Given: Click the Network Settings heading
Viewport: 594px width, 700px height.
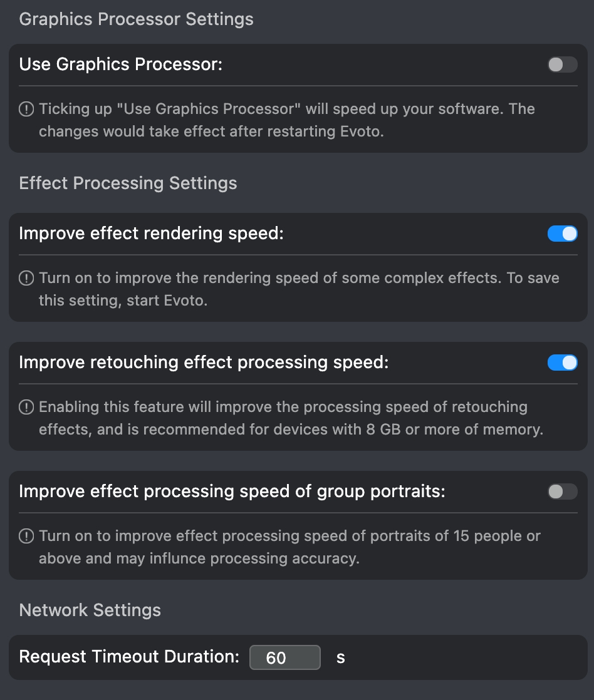Looking at the screenshot, I should pyautogui.click(x=90, y=610).
